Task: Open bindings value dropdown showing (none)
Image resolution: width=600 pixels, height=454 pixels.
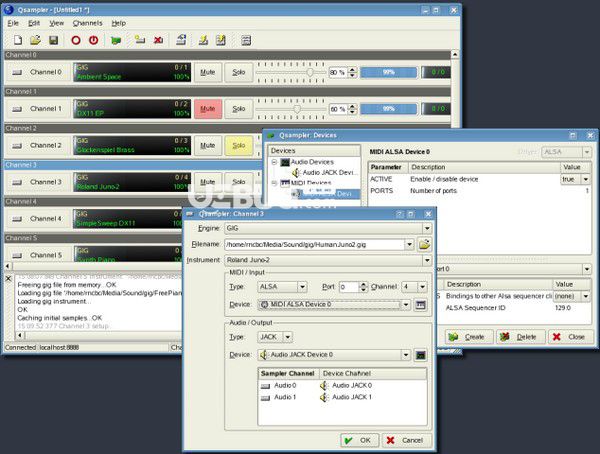Action: [572, 296]
